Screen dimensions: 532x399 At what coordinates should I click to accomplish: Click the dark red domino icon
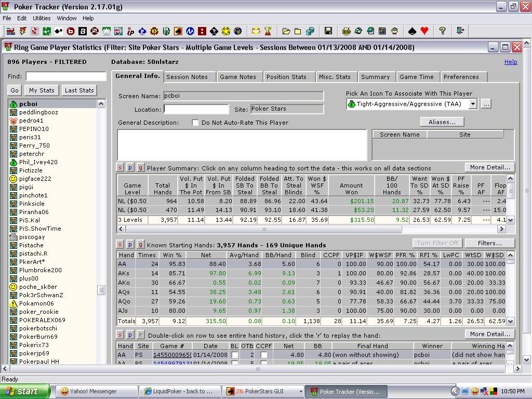[202, 31]
